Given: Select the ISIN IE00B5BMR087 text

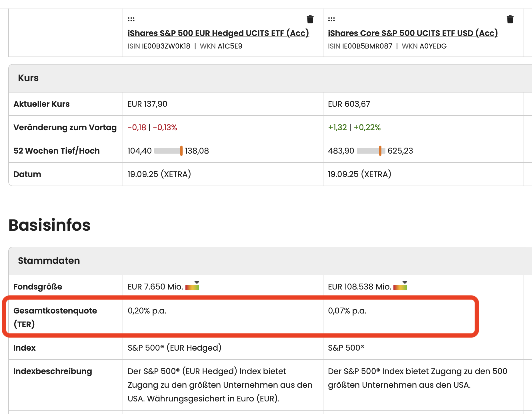Looking at the screenshot, I should click(x=367, y=46).
